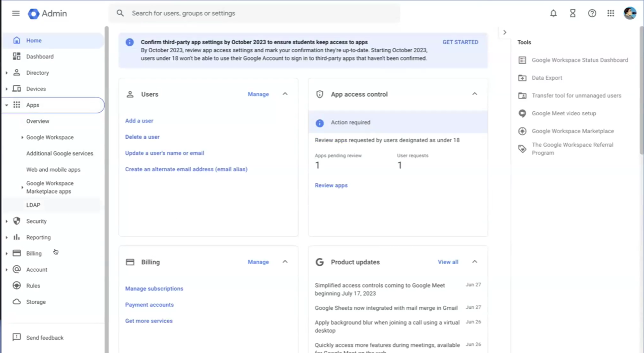Click the search users, groups or settings field
644x353 pixels.
click(x=254, y=13)
